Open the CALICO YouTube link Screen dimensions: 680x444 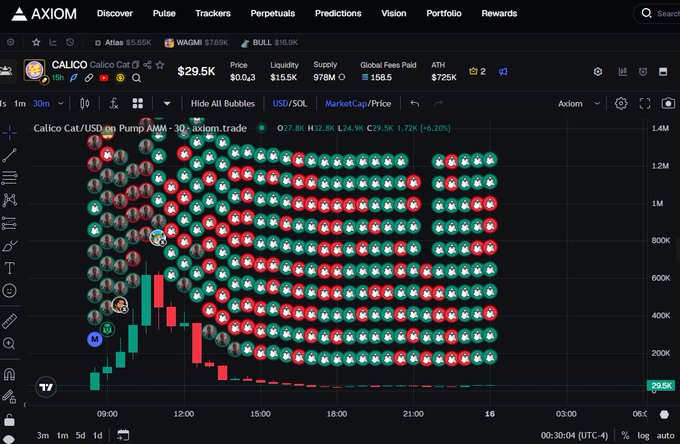click(x=104, y=78)
